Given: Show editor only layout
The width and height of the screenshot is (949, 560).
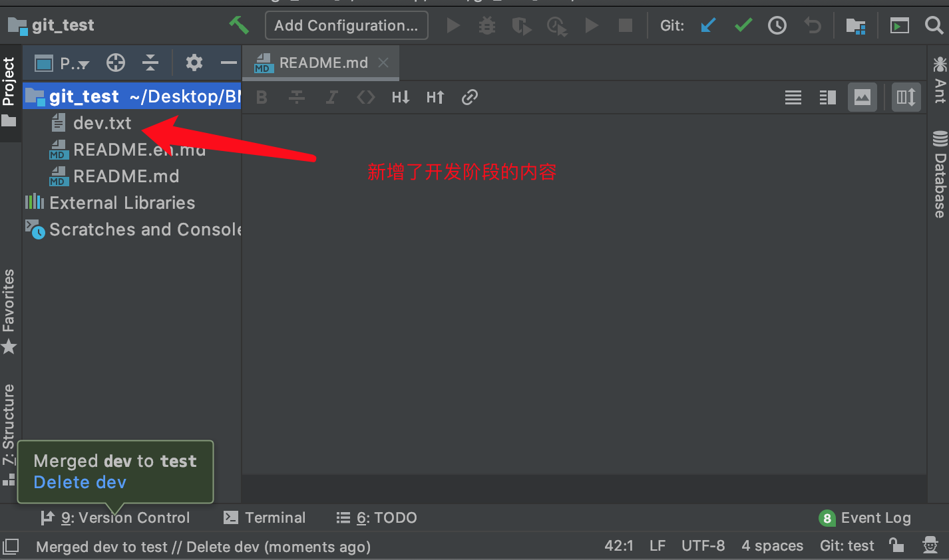Looking at the screenshot, I should click(x=793, y=97).
